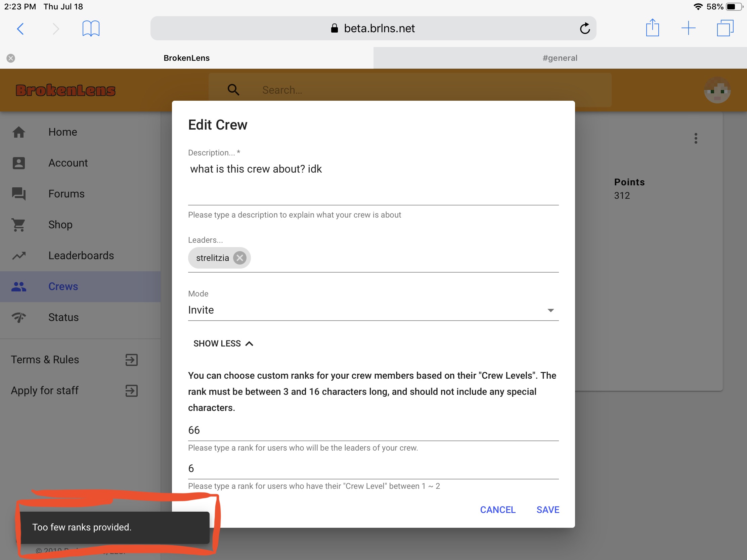Go back to the previous page
Viewport: 747px width, 560px height.
click(20, 29)
